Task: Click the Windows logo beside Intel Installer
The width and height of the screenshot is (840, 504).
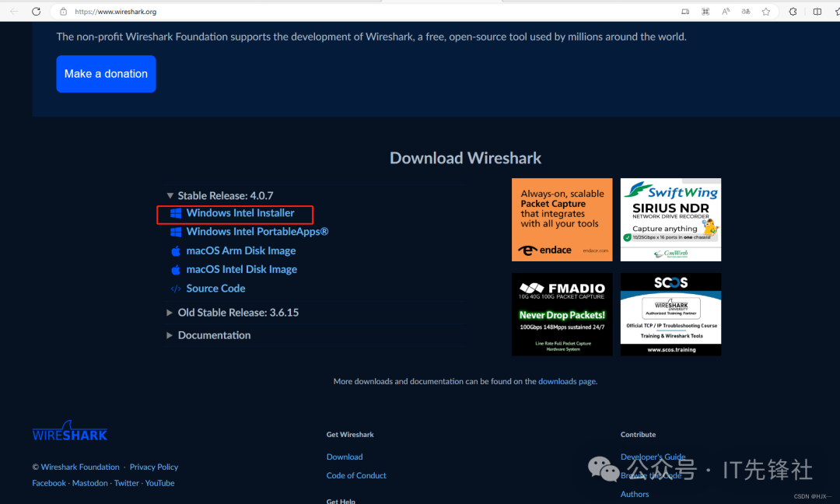Action: tap(176, 213)
